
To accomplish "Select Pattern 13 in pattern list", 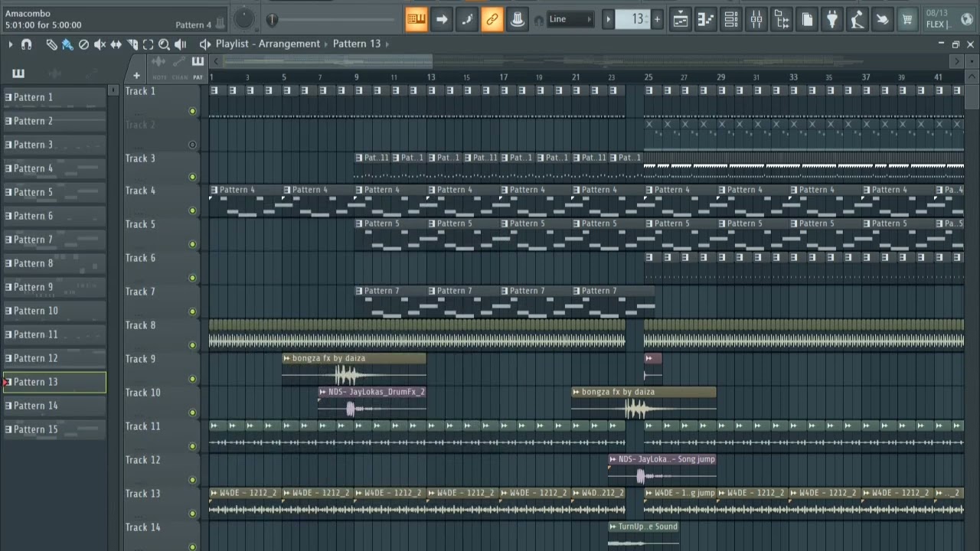I will tap(54, 382).
